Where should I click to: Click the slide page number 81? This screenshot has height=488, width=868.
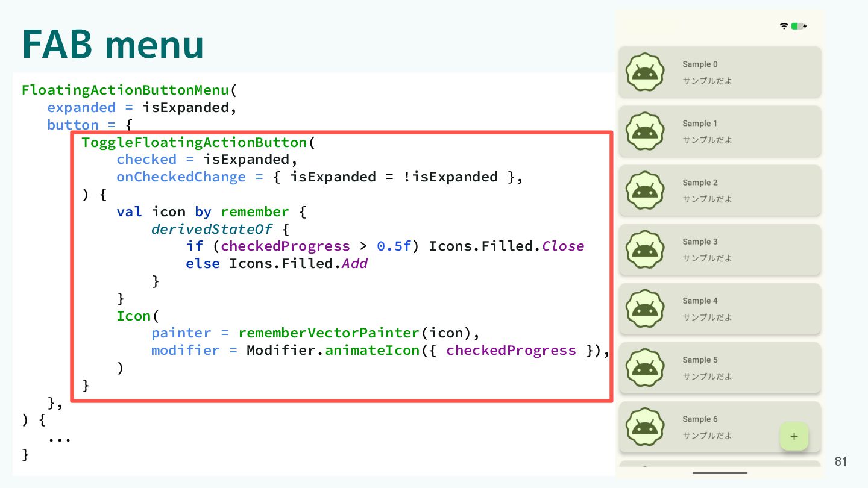[841, 461]
